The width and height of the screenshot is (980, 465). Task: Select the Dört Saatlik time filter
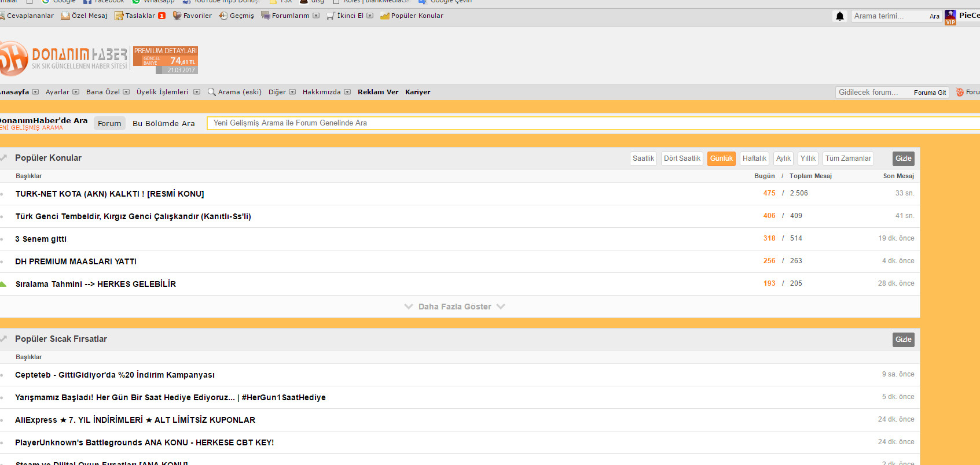[x=682, y=158]
